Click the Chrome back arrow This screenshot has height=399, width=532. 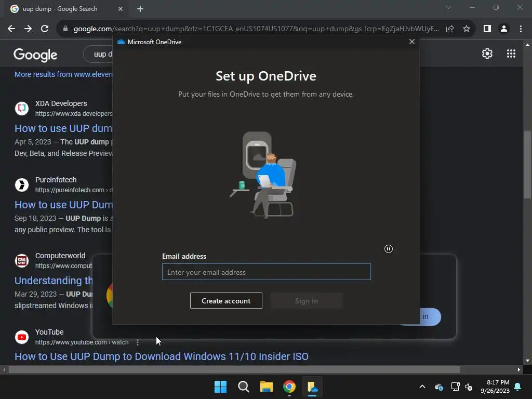coord(11,29)
